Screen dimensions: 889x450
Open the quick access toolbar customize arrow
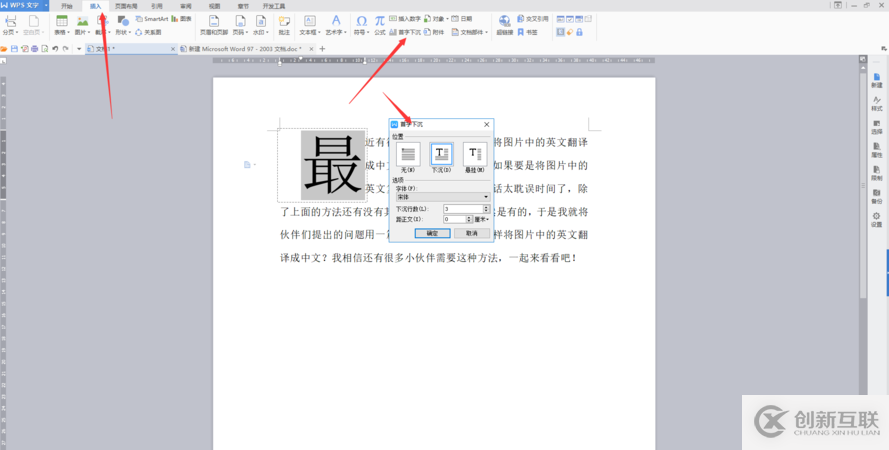[79, 49]
